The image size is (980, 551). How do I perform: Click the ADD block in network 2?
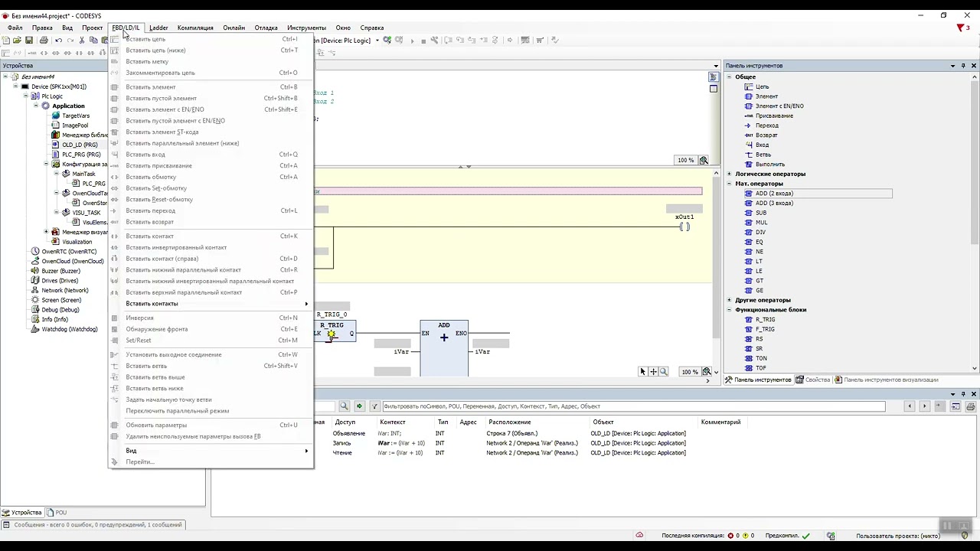(444, 348)
